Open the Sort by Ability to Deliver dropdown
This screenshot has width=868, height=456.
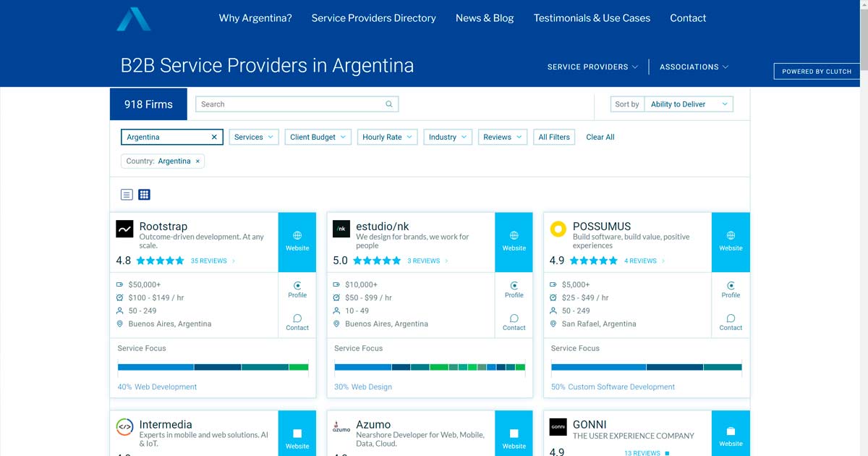(x=688, y=104)
